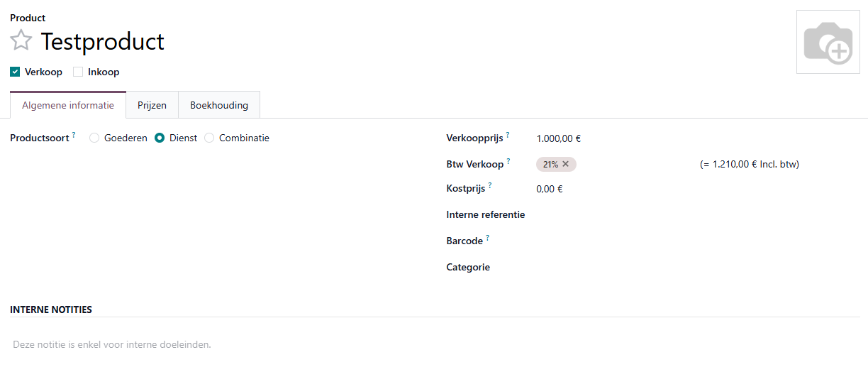
Task: Upload a product image via camera placeholder
Action: click(x=828, y=43)
